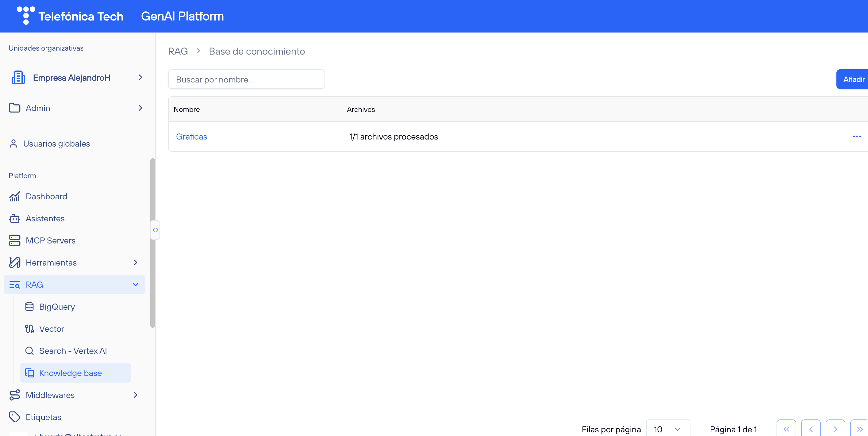Change rows per page to another value

tap(667, 429)
